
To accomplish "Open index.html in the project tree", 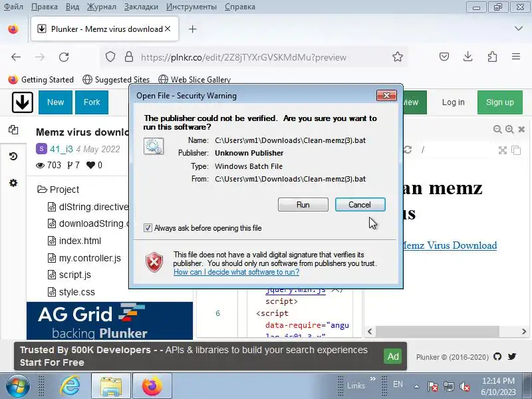I will point(74,241).
